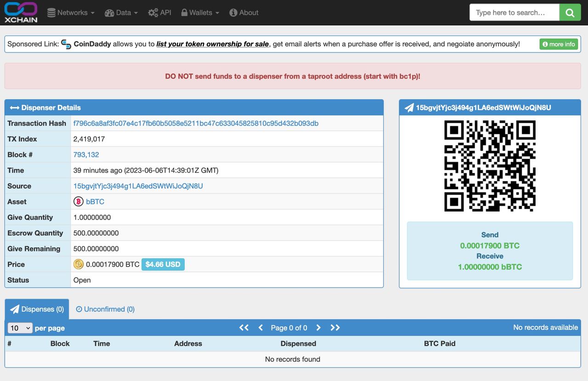588x381 pixels.
Task: Open the Source address link
Action: [138, 186]
